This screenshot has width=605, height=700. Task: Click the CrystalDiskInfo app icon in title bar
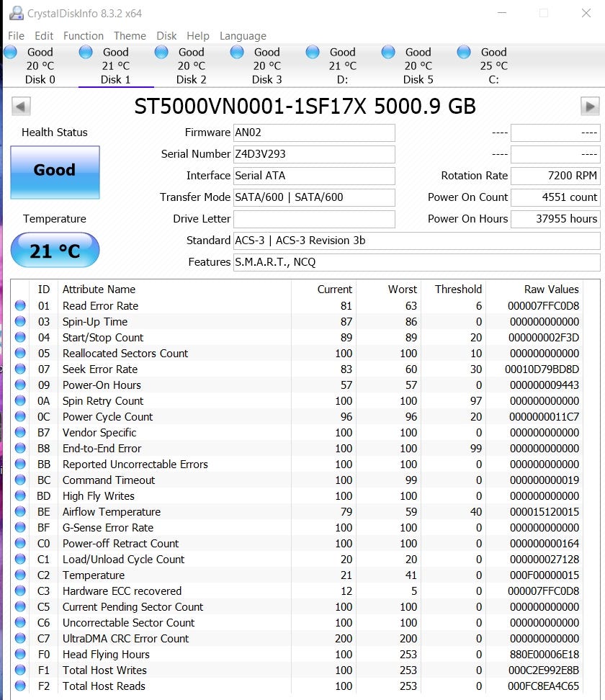pyautogui.click(x=14, y=13)
